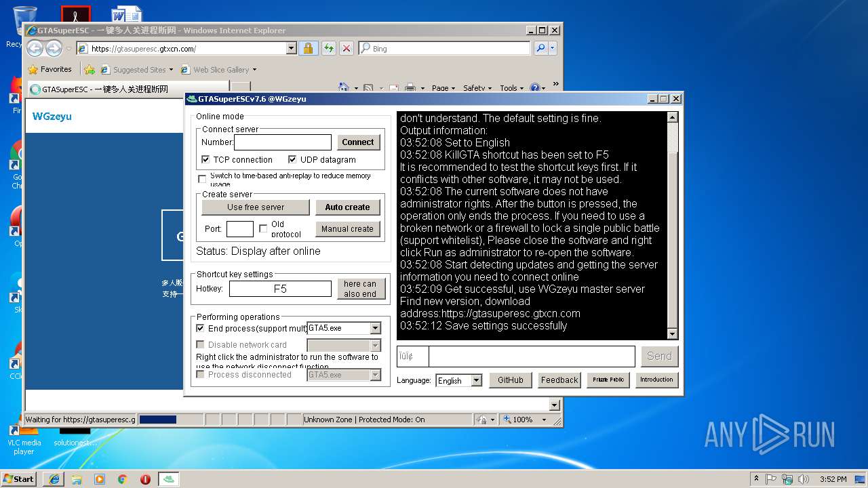Click the WGzeyu link on webpage
The image size is (868, 488).
(52, 117)
